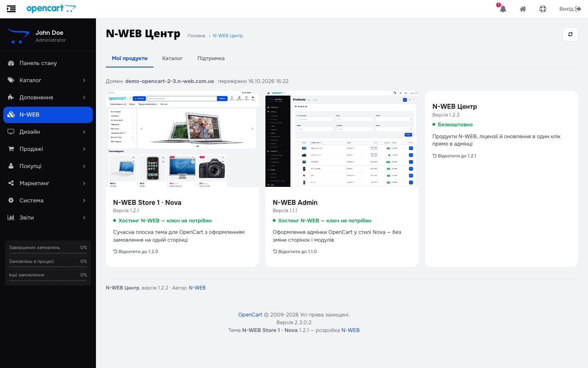Open the Підтримка tab
This screenshot has width=588, height=368.
(x=211, y=58)
